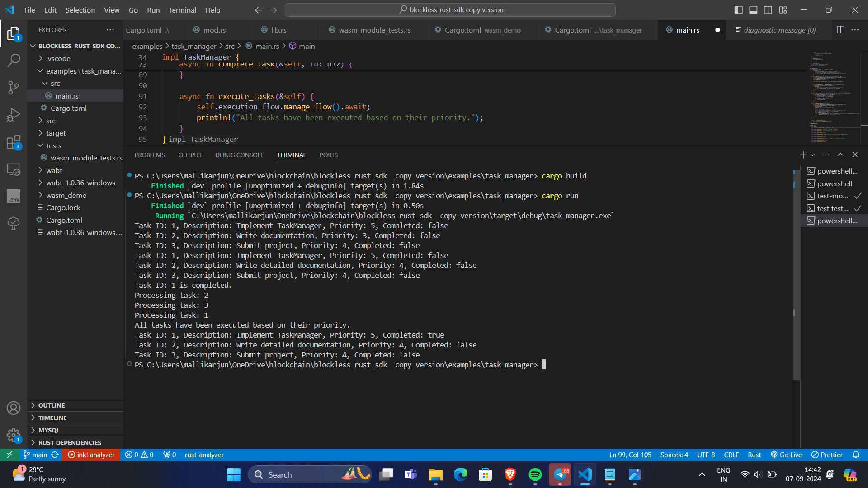
Task: Customize layout icon in title bar
Action: point(783,10)
